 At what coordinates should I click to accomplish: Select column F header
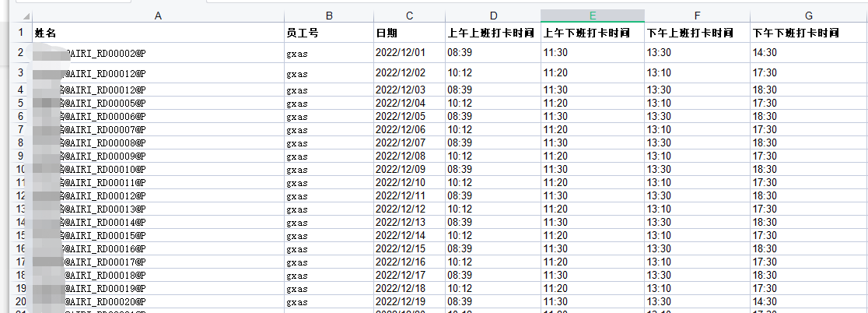698,16
